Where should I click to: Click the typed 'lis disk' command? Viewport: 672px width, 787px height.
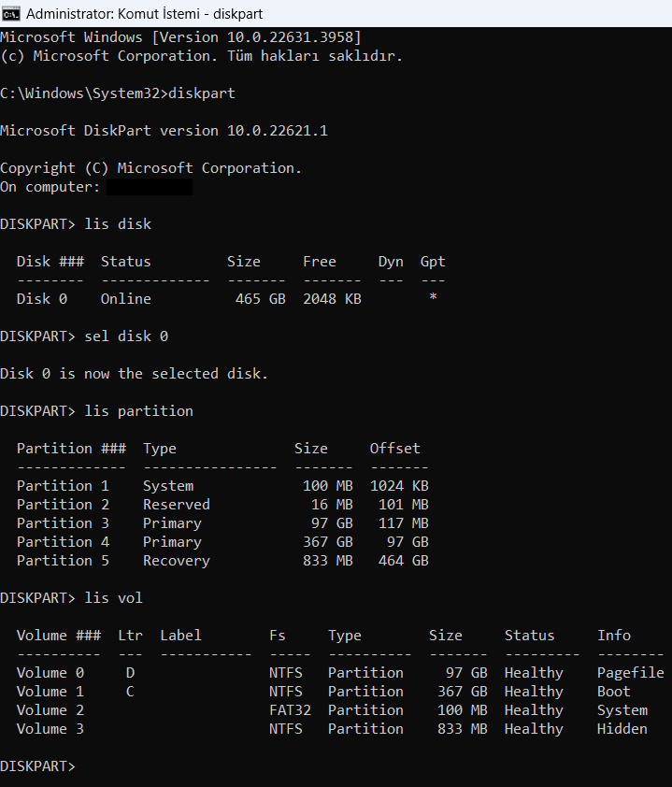[x=118, y=224]
